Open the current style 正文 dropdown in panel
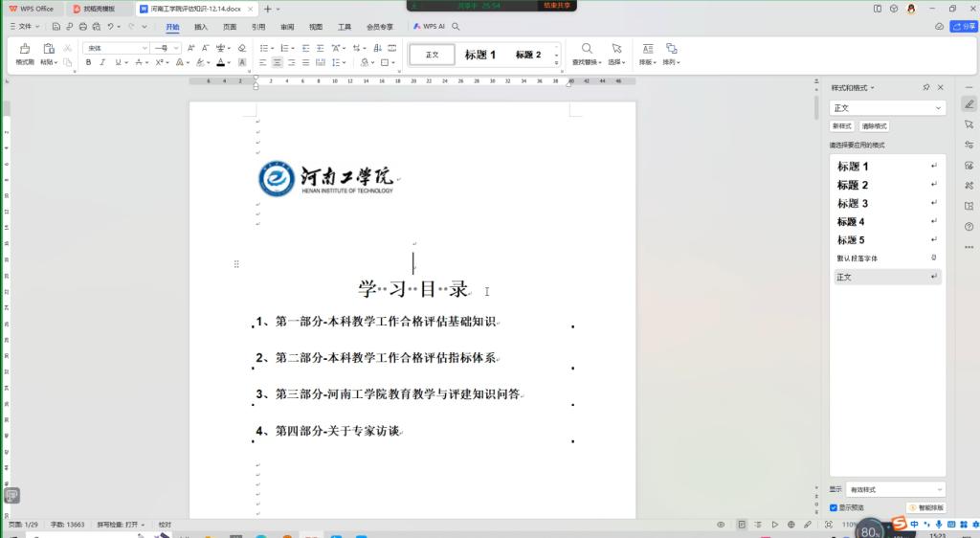The image size is (980, 538). (887, 108)
